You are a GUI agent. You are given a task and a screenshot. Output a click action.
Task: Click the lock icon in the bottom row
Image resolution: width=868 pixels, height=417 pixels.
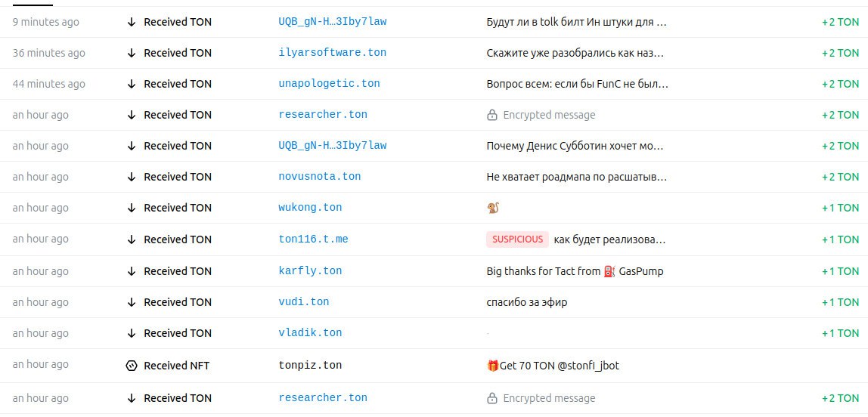pyautogui.click(x=492, y=398)
